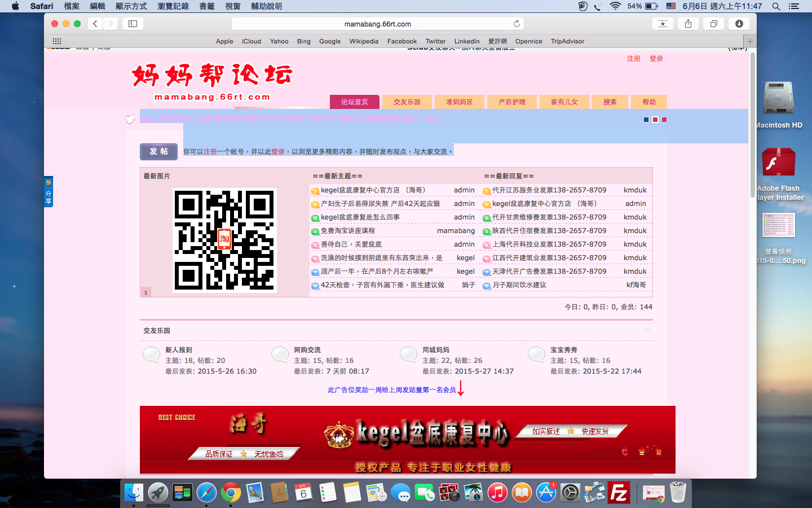Open the 搜索 tab
The height and width of the screenshot is (508, 812).
pos(610,102)
